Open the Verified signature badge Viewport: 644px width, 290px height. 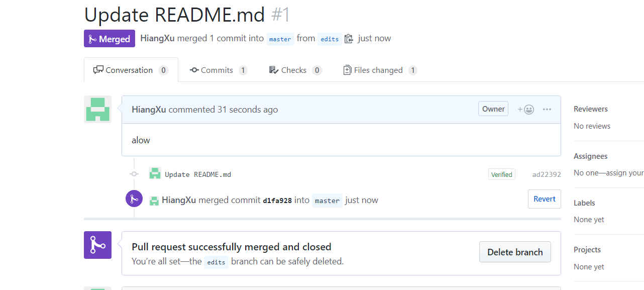pyautogui.click(x=501, y=174)
